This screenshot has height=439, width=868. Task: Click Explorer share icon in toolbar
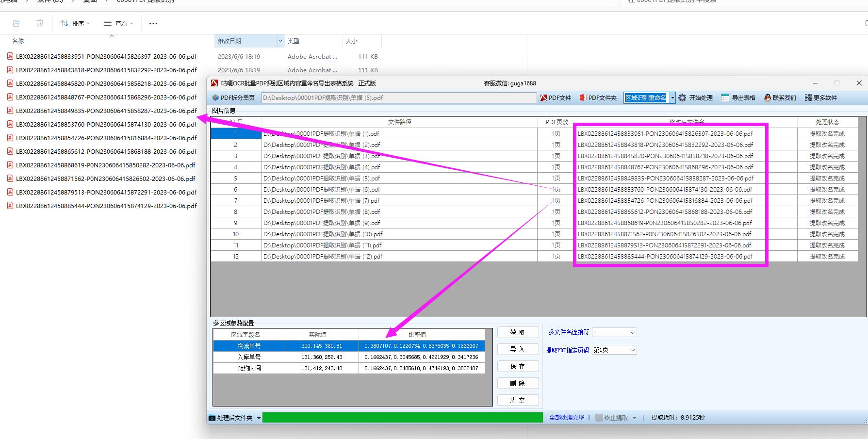[x=16, y=23]
